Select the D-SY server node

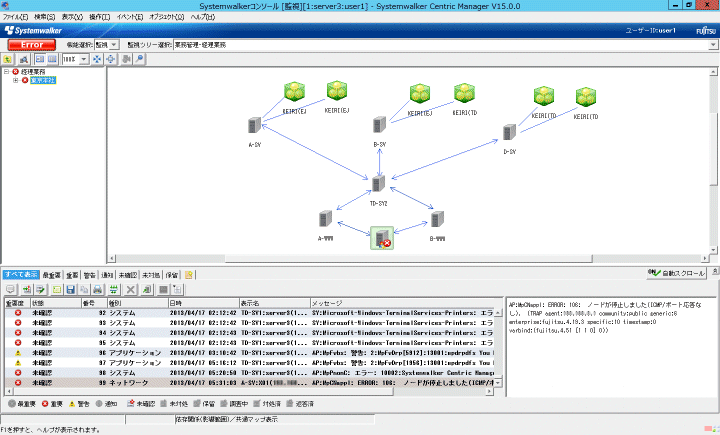coord(509,132)
